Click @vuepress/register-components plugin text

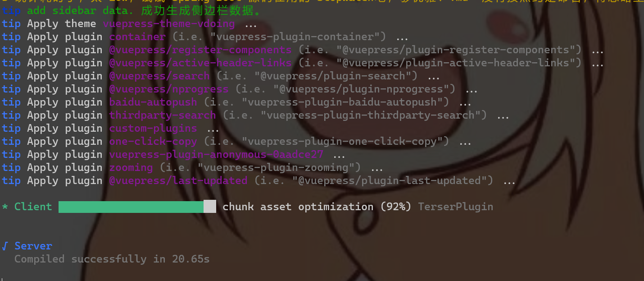200,50
